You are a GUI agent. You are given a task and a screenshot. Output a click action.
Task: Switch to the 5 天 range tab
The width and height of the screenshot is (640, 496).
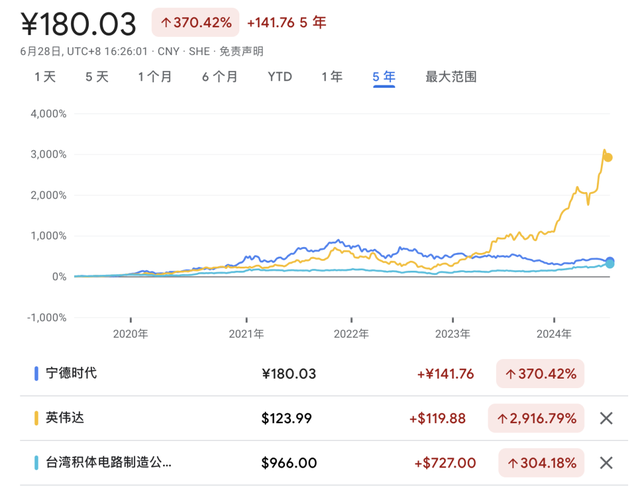click(97, 76)
